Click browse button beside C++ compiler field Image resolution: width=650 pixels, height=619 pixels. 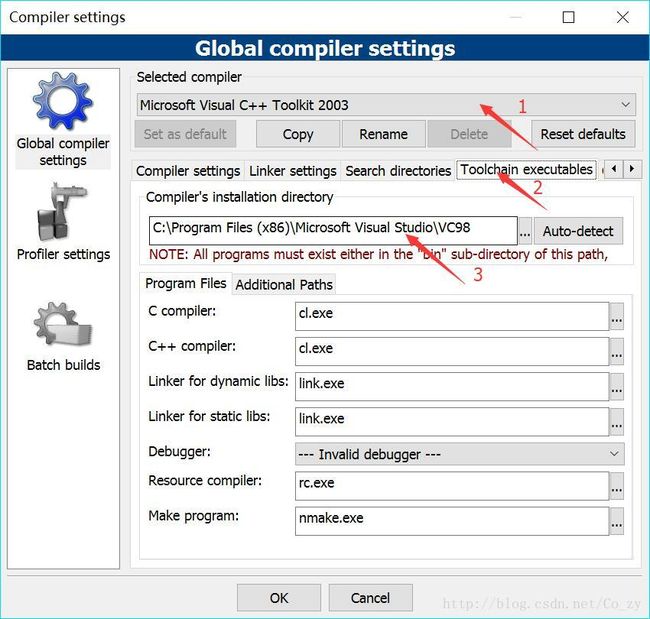coord(616,351)
